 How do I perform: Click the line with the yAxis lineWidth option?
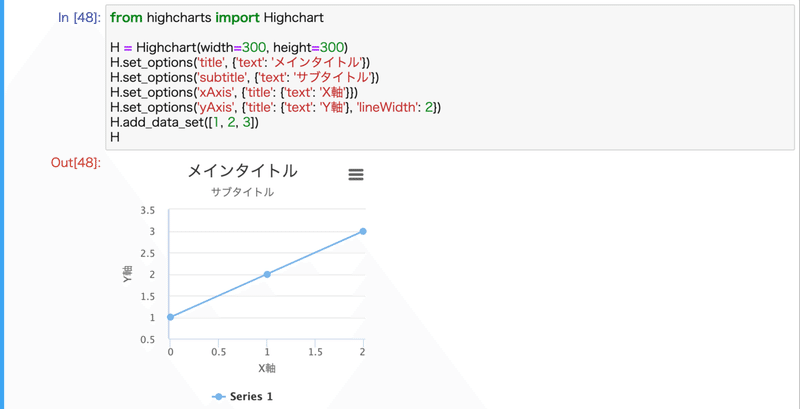pyautogui.click(x=276, y=108)
